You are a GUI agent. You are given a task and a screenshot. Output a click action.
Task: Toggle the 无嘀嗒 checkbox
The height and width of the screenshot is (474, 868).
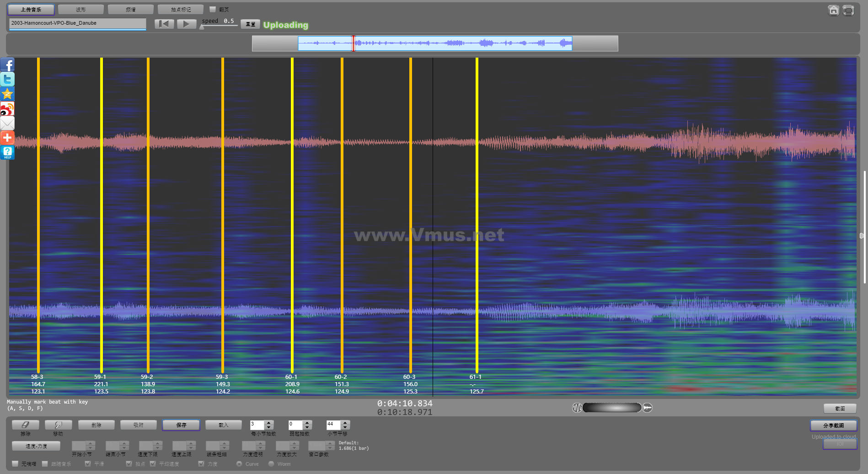coord(15,464)
